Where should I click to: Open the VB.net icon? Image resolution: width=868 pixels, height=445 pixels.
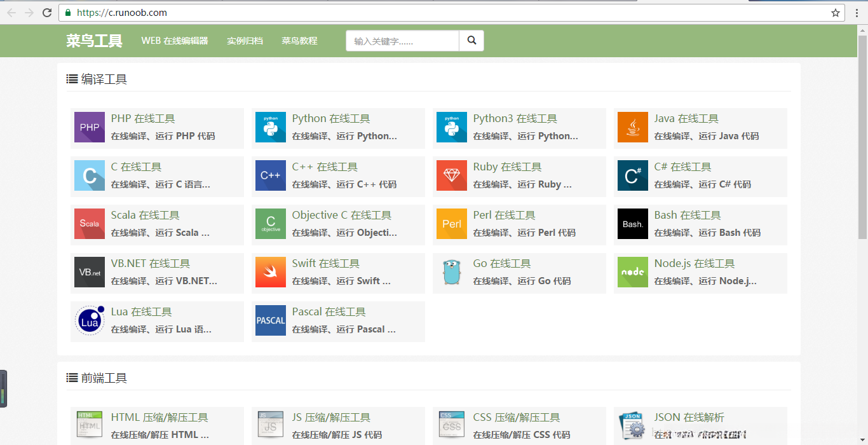coord(90,272)
